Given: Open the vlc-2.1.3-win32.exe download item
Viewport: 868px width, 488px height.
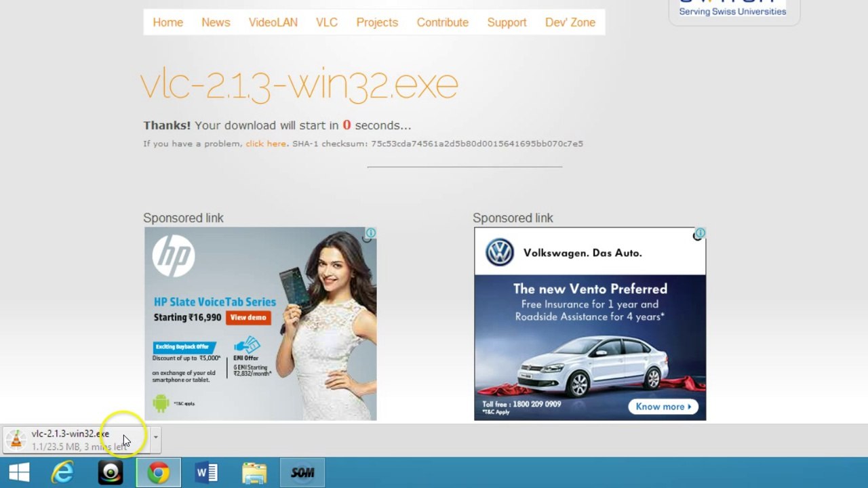Looking at the screenshot, I should click(x=75, y=440).
